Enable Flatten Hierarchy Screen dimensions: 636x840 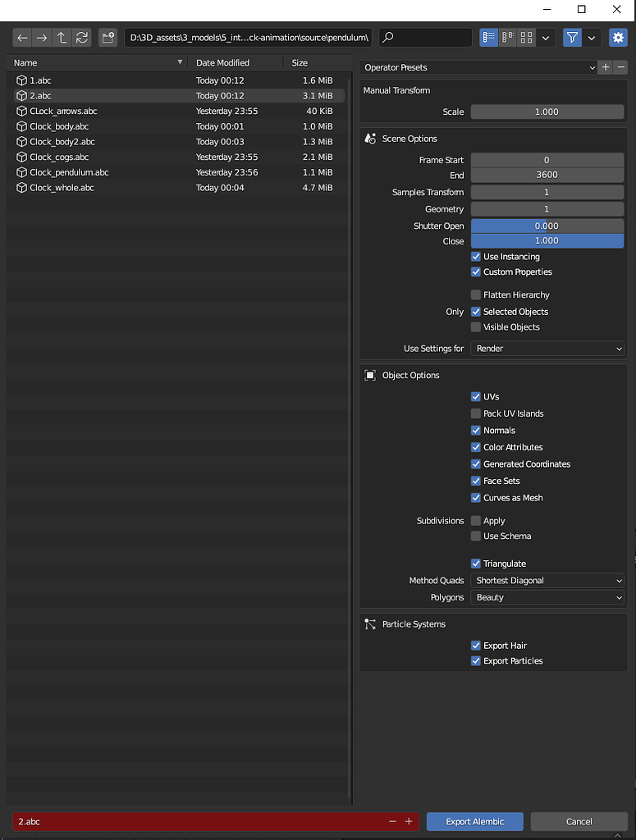click(475, 294)
